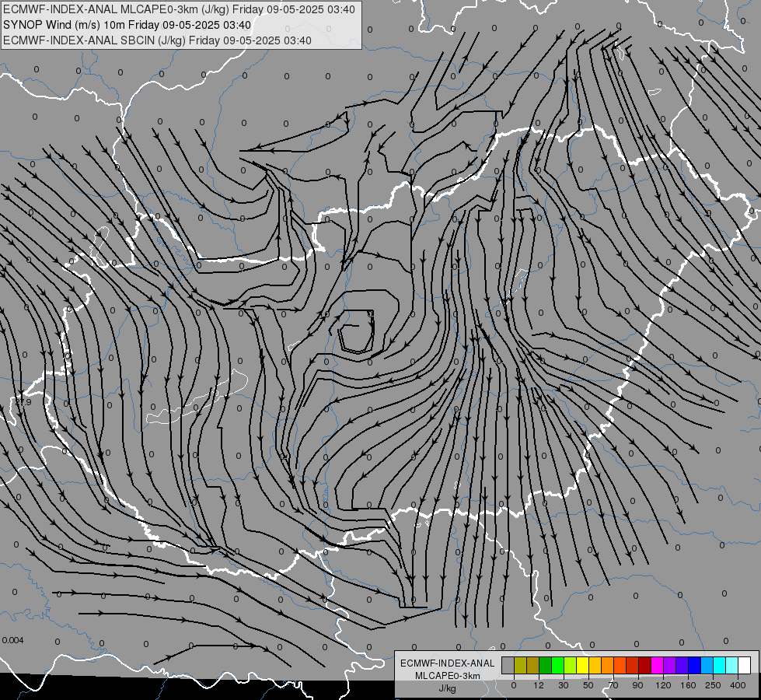
Task: Click the legend tick label 70
Action: 613,685
